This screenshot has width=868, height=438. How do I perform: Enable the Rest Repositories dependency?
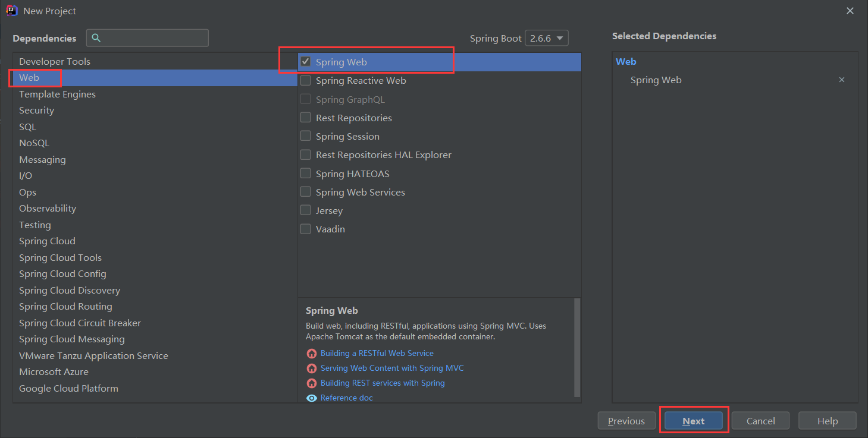pyautogui.click(x=306, y=118)
